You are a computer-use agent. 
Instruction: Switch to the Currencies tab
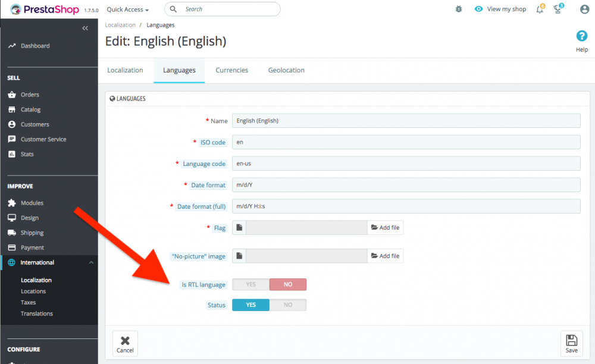click(231, 70)
